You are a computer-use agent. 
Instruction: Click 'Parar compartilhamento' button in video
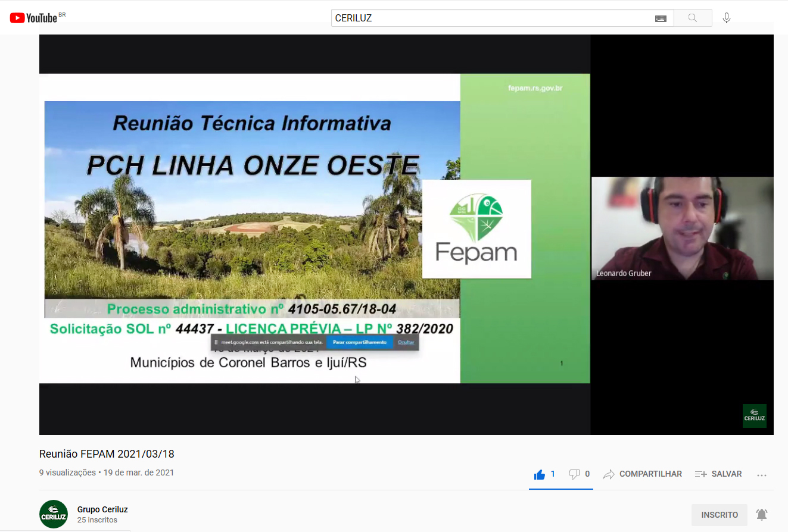360,342
